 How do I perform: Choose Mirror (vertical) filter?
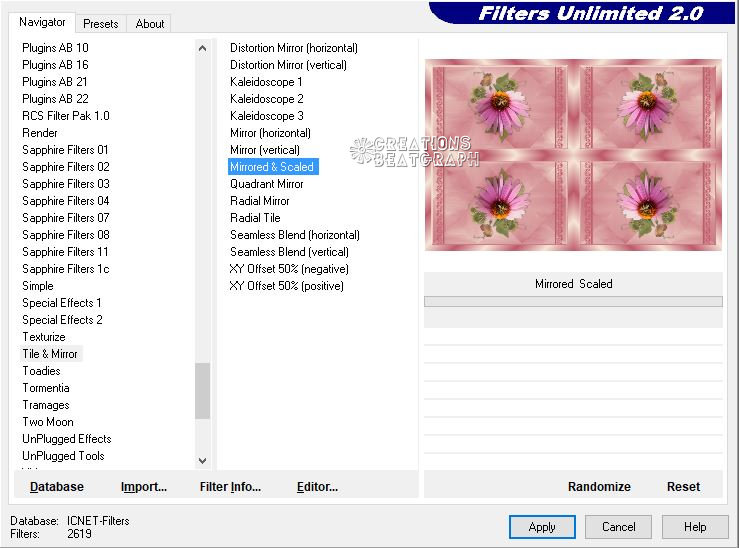tap(264, 150)
